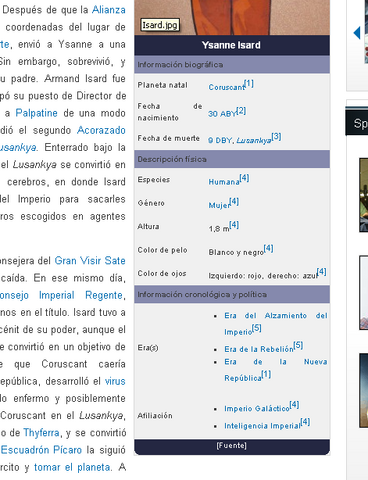The width and height of the screenshot is (368, 480).
Task: Open the Imperial Regente council link
Action: click(x=61, y=295)
